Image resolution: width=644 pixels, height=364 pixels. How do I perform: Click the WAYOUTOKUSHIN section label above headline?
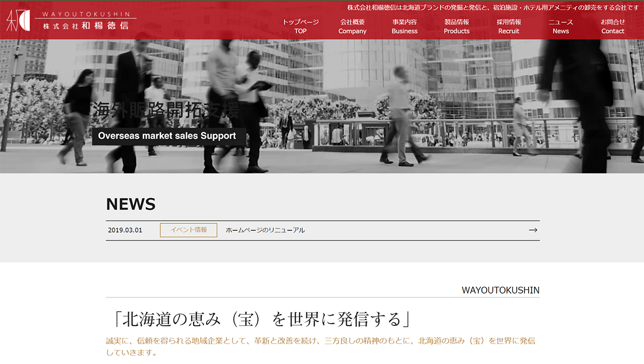(500, 290)
